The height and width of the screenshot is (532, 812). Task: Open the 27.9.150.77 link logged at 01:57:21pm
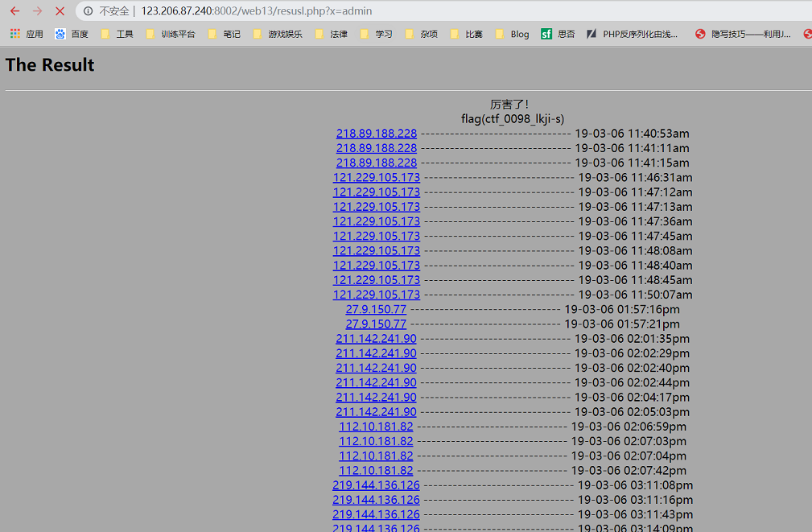(376, 324)
